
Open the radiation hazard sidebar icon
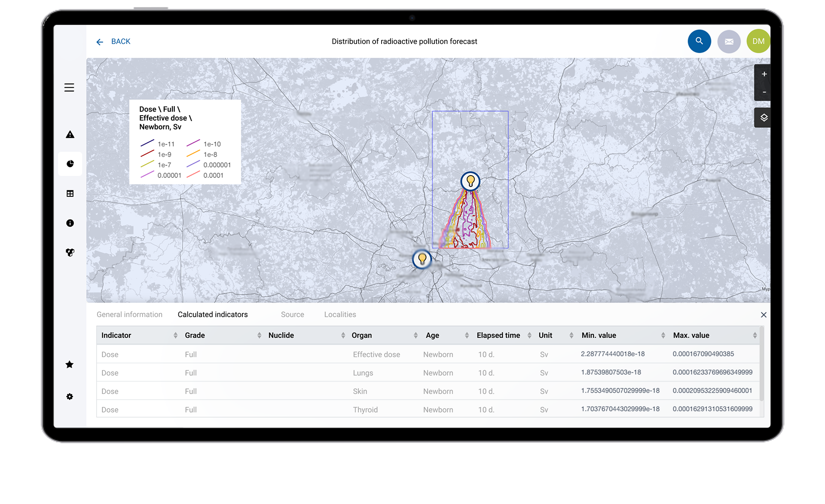(x=70, y=253)
